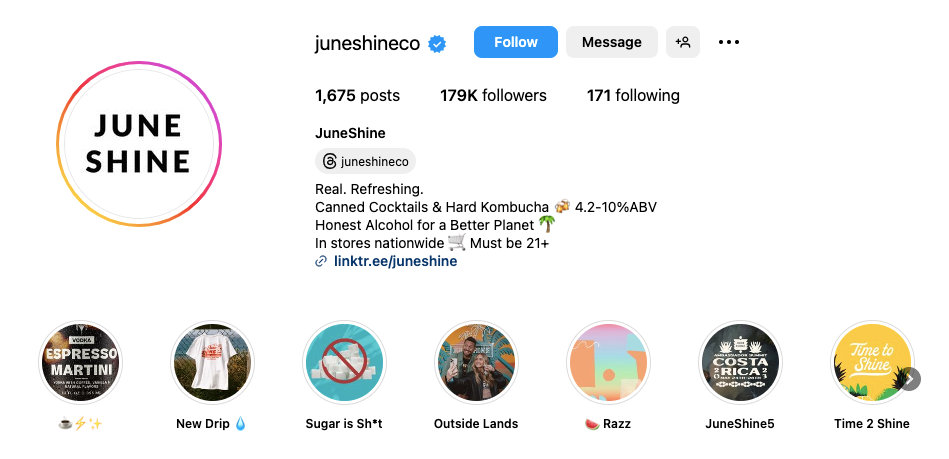This screenshot has height=459, width=949.
Task: Open the three-dot more options menu
Action: click(x=729, y=42)
